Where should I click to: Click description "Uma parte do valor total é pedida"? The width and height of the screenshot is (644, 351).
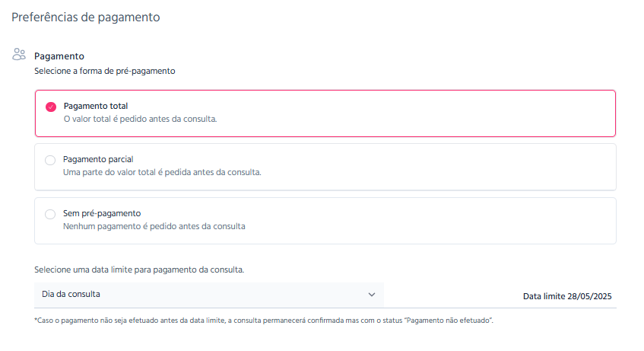[162, 172]
